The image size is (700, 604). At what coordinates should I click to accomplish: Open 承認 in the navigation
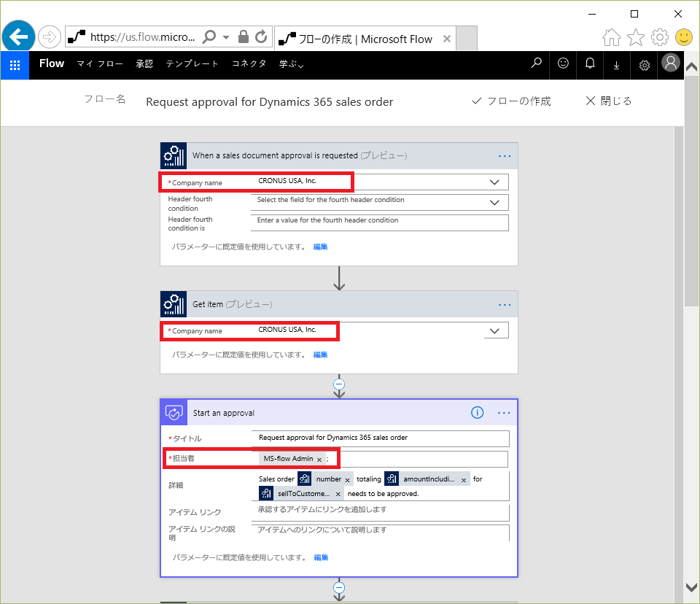(x=144, y=64)
